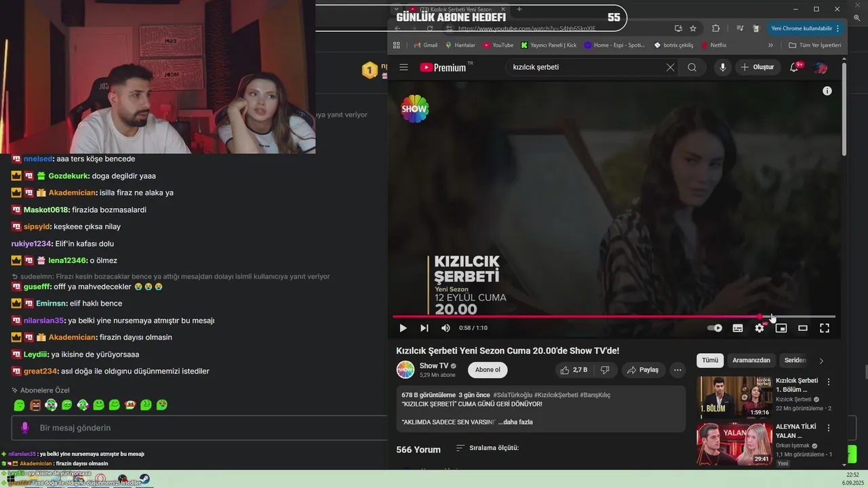Open a new Chrome tab

[519, 9]
